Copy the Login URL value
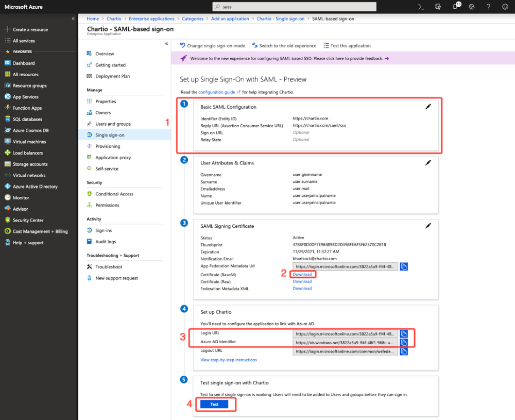Image resolution: width=515 pixels, height=420 pixels. pyautogui.click(x=404, y=334)
